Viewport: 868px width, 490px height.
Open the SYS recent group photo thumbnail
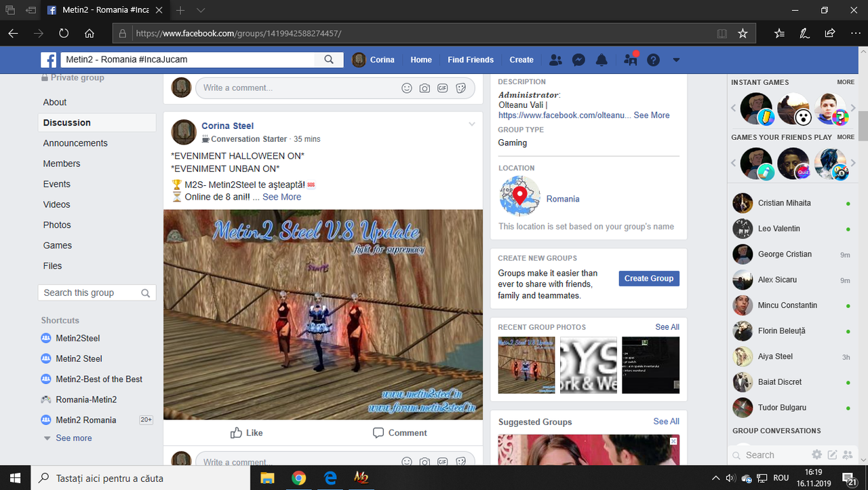589,365
